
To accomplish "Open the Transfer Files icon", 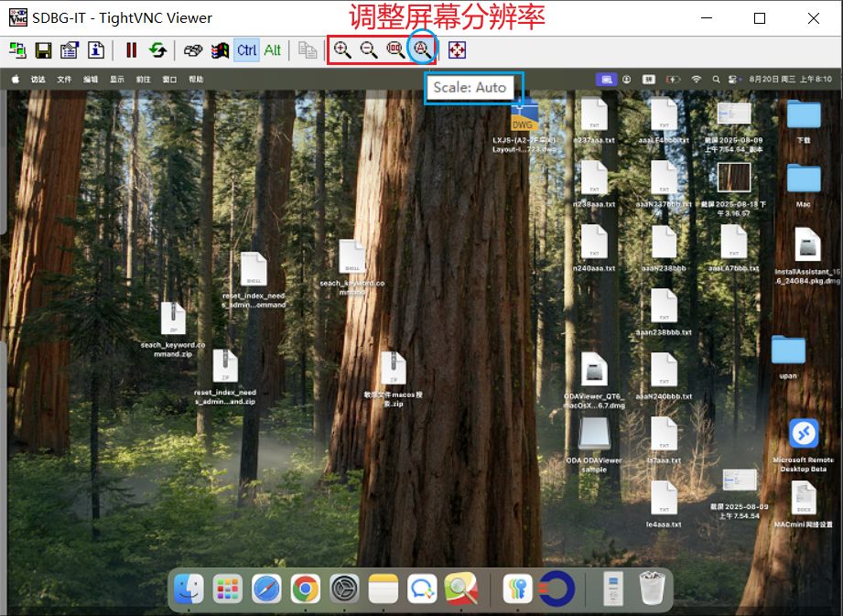I will [308, 50].
